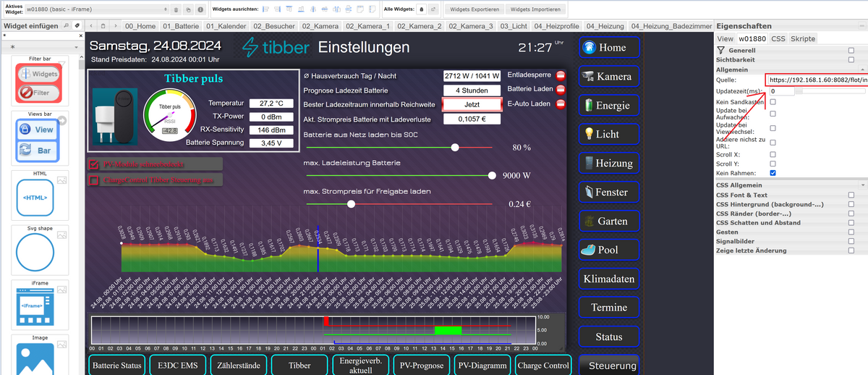
Task: Delete the active widget via trash icon
Action: pyautogui.click(x=176, y=9)
